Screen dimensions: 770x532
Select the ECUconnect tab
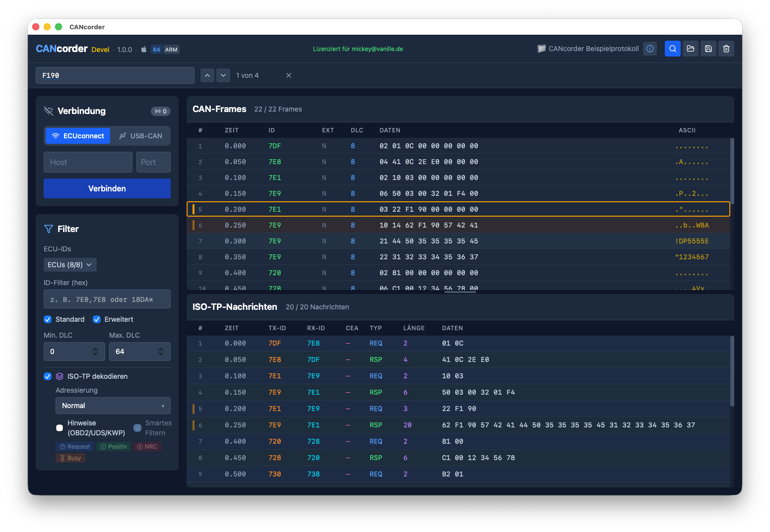click(x=78, y=136)
